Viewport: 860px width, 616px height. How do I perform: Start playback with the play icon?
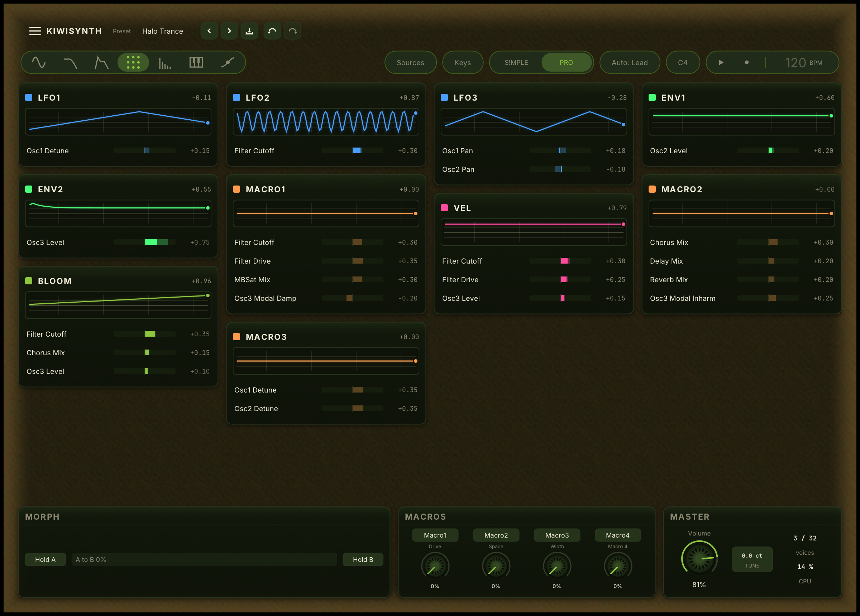point(721,63)
